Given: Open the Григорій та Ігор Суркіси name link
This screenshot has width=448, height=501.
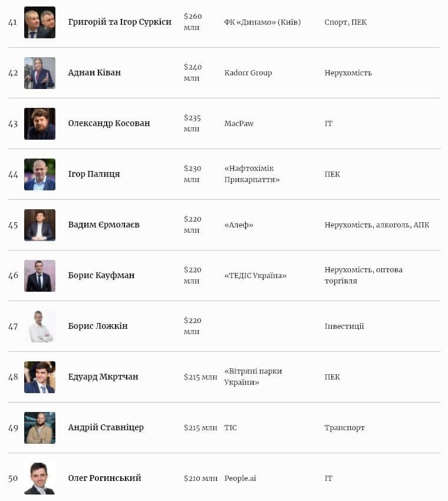Looking at the screenshot, I should click(120, 22).
